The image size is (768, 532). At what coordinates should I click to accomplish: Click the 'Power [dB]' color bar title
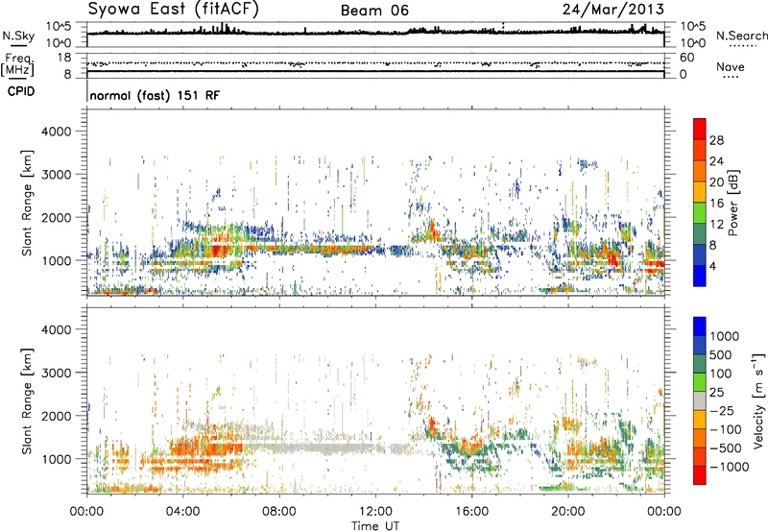click(732, 203)
